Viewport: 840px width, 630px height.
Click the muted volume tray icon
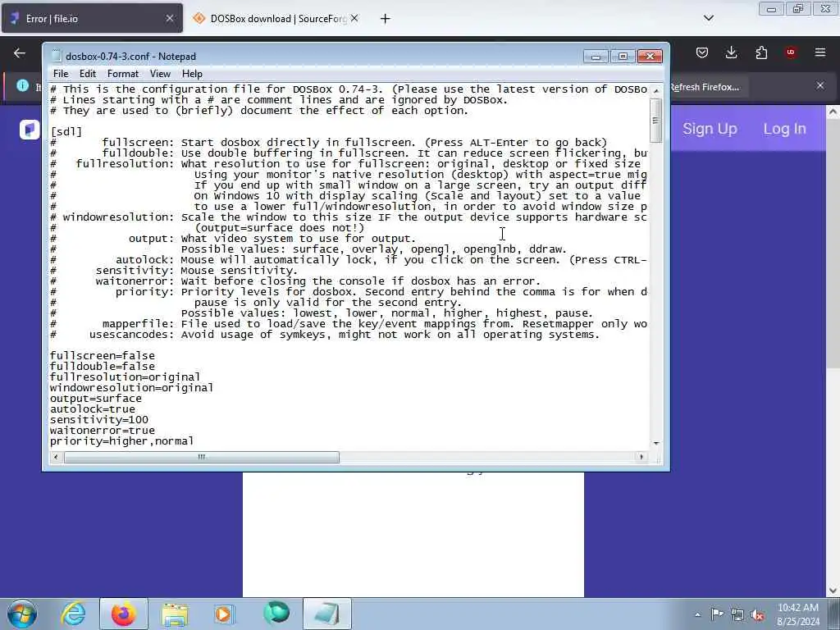pyautogui.click(x=757, y=614)
